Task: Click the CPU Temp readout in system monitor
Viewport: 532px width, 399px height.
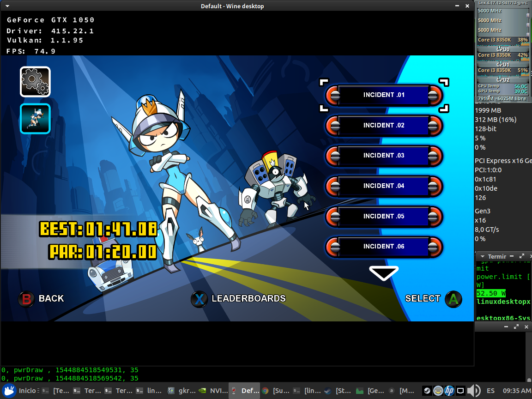Action: [502, 86]
